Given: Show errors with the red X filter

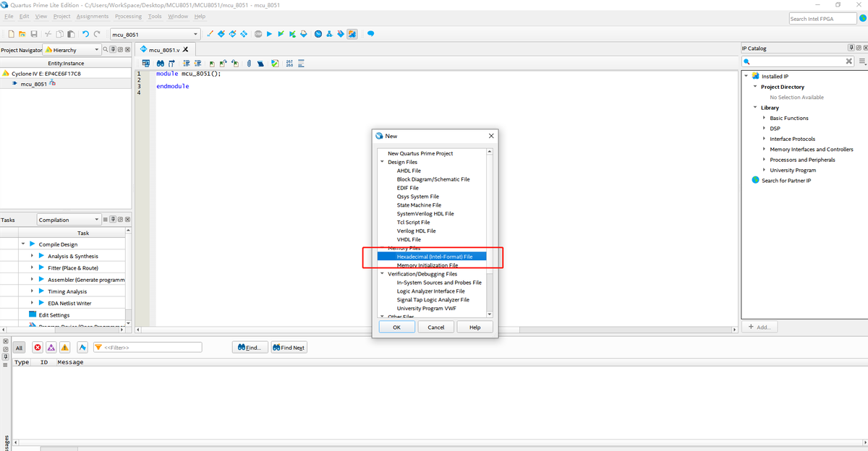Looking at the screenshot, I should click(38, 348).
